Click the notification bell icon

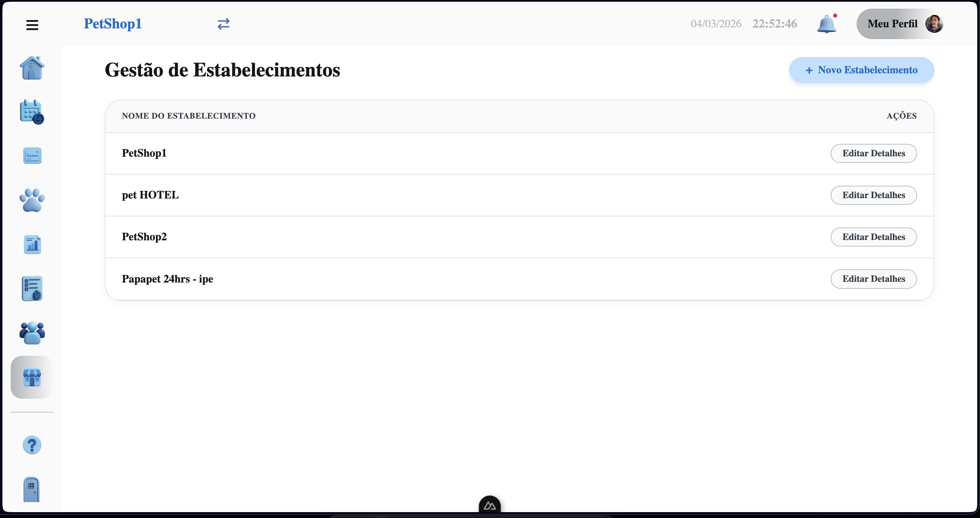(827, 24)
